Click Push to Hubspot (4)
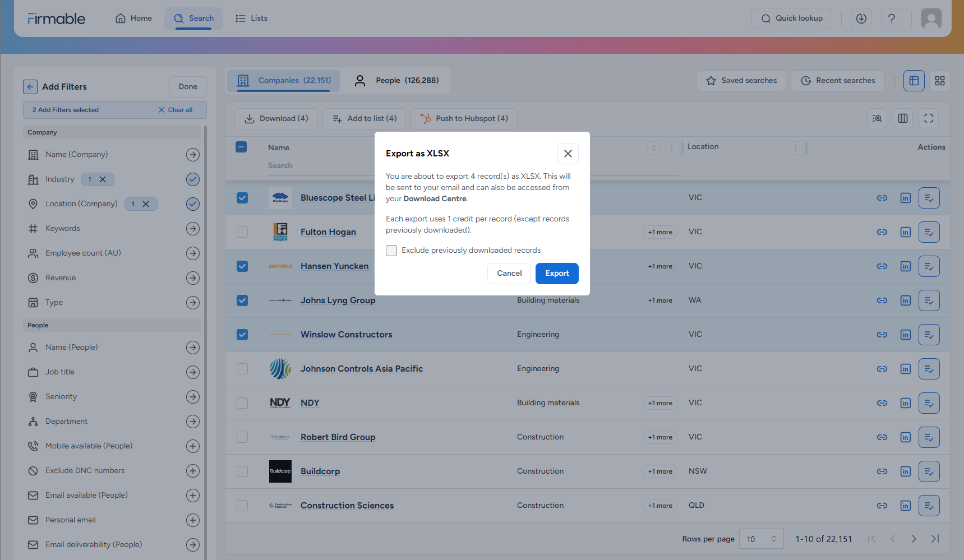This screenshot has width=964, height=560. pyautogui.click(x=464, y=119)
